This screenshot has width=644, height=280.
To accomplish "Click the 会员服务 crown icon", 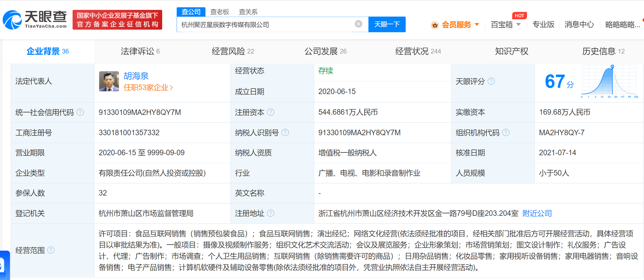I will [x=435, y=25].
